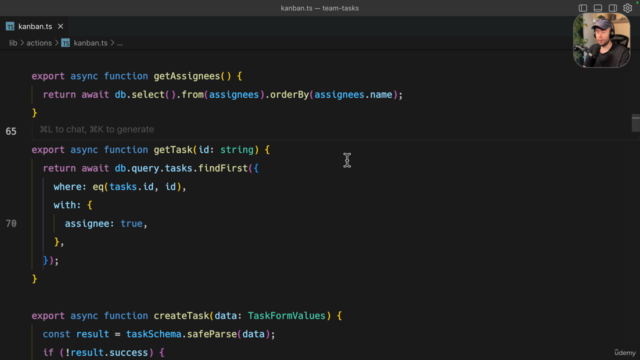The image size is (640, 360).
Task: Click 'where' key in getTask query
Action: coord(67,187)
